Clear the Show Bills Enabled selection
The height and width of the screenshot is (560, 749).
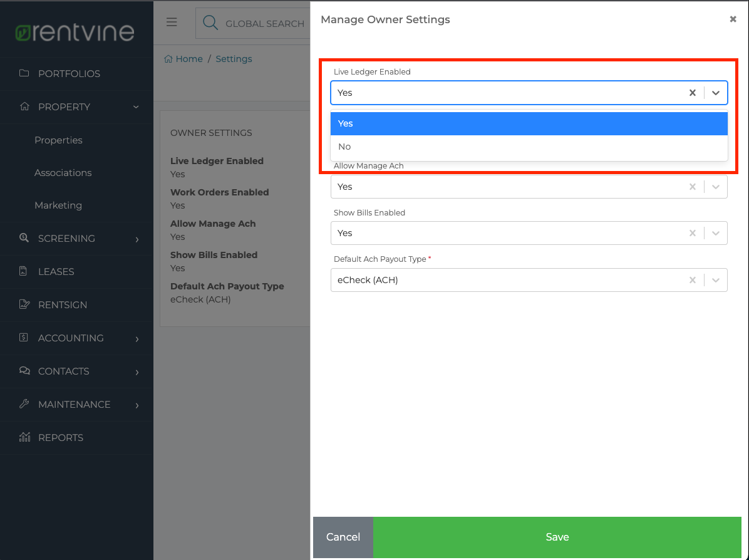tap(692, 233)
